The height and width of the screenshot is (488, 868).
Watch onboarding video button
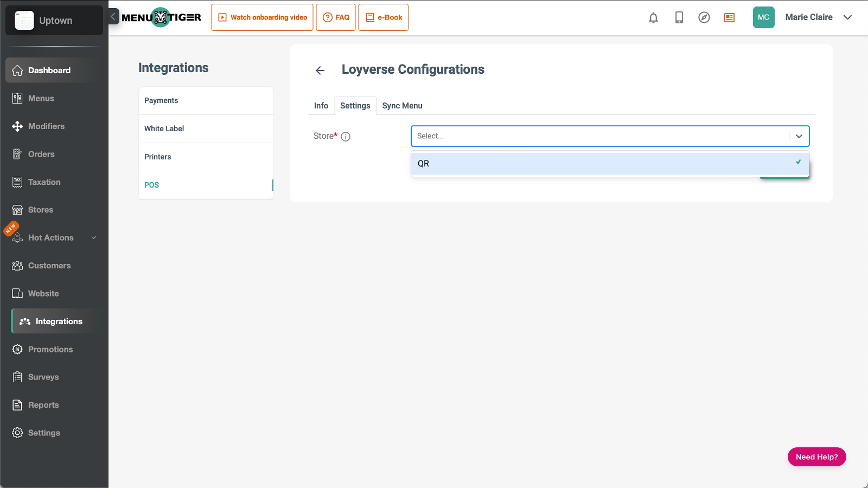point(263,17)
